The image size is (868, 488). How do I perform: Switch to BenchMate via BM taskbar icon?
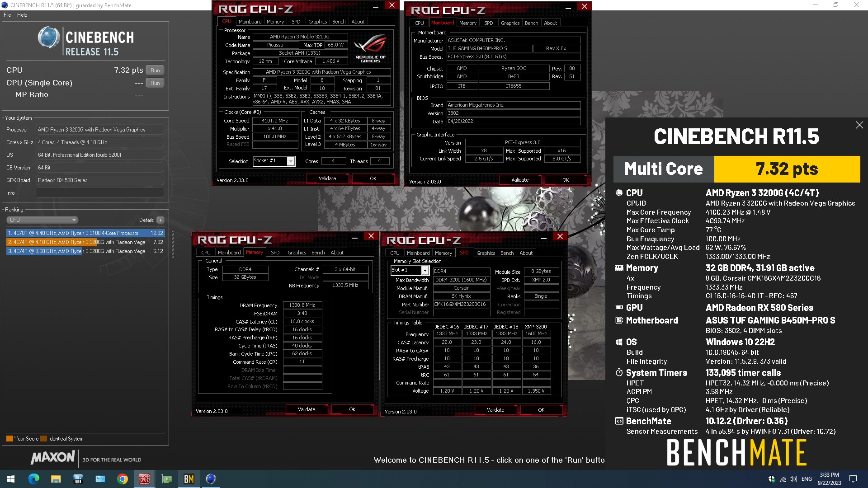(x=189, y=479)
